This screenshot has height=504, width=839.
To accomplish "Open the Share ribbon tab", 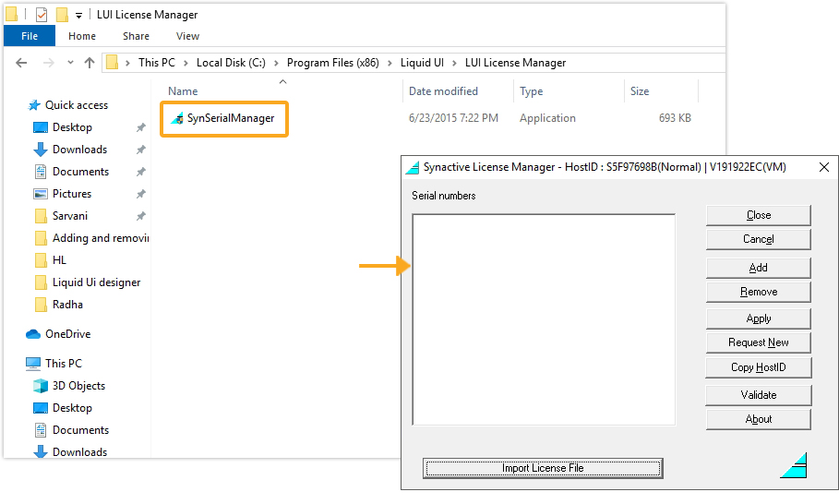I will point(136,36).
